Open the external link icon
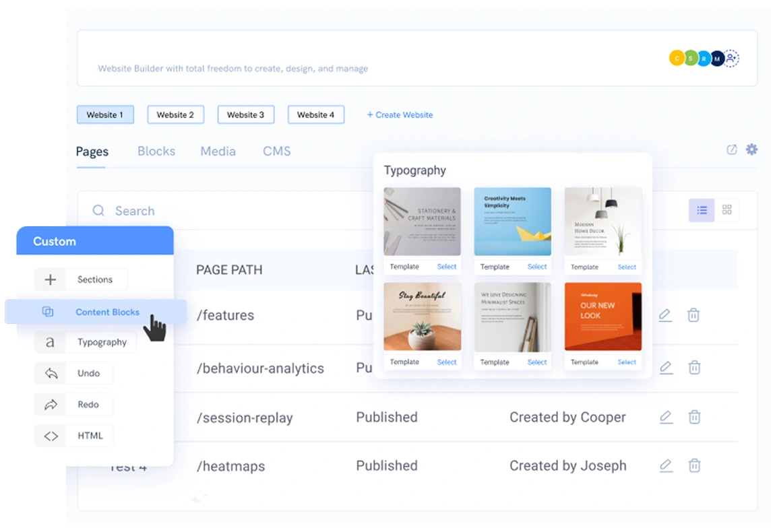Image resolution: width=775 pixels, height=532 pixels. click(x=731, y=149)
